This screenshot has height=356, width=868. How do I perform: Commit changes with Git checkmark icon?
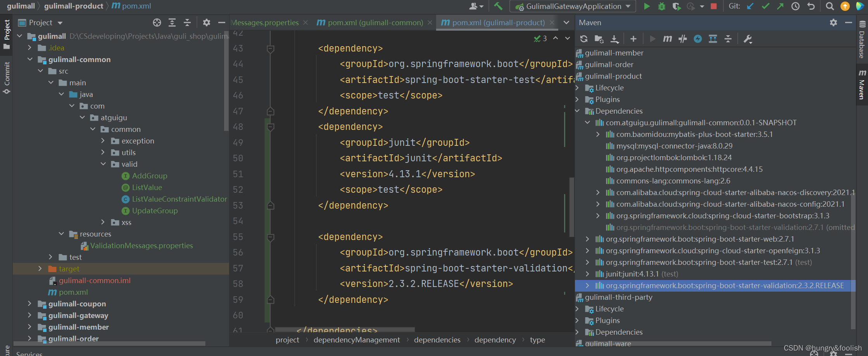tap(765, 6)
